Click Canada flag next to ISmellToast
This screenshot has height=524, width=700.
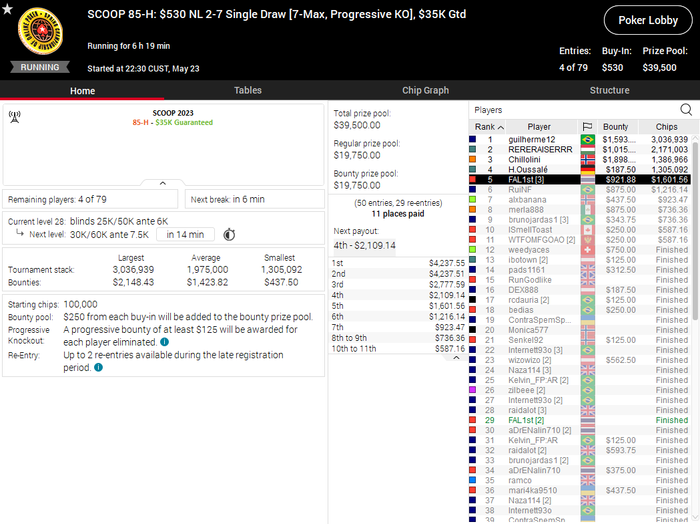pyautogui.click(x=588, y=230)
